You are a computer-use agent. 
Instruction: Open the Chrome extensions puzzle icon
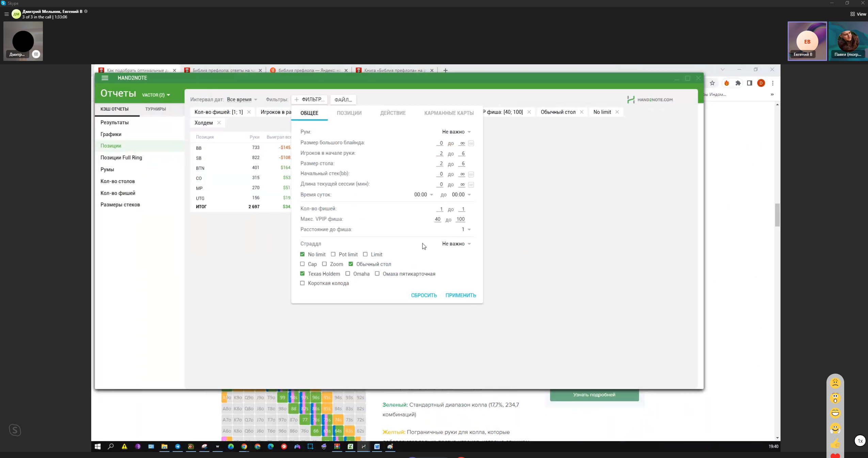tap(738, 83)
